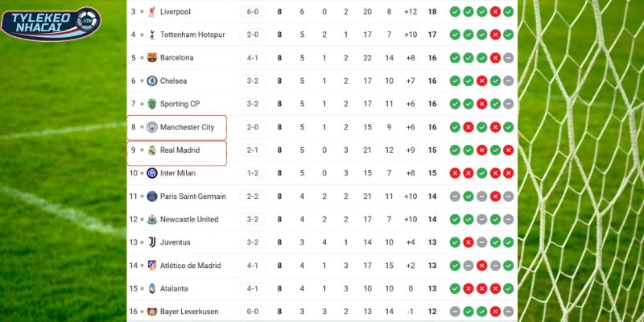Open the Manchester City team link
Screen dimensions: 644x322
coord(187,127)
